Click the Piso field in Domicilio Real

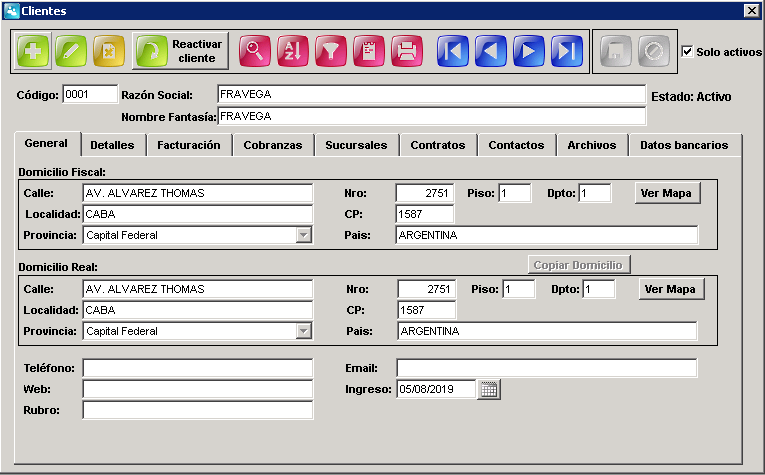(x=519, y=289)
